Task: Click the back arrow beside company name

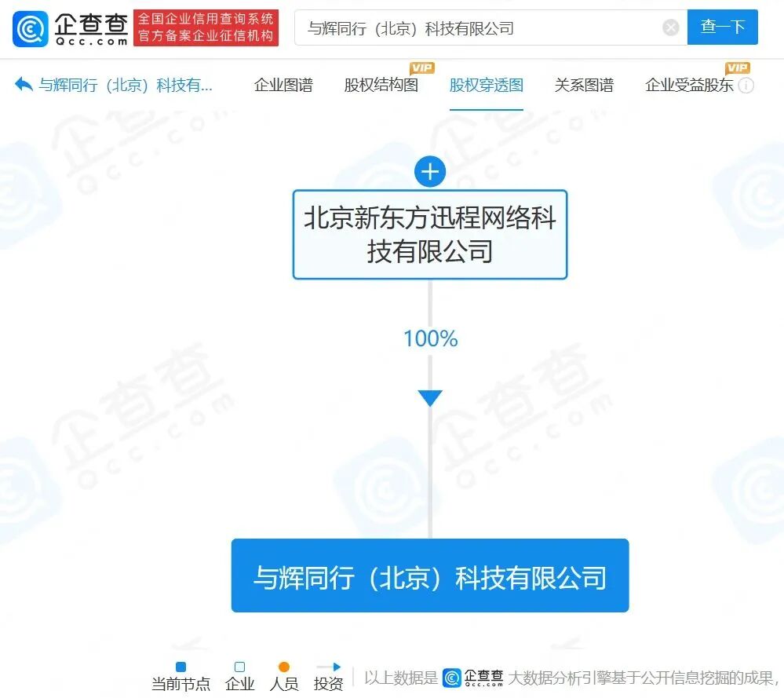Action: pos(22,85)
